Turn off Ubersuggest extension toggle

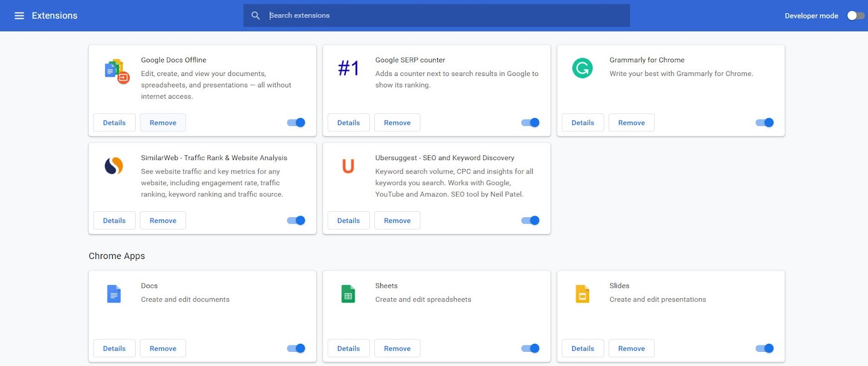[531, 220]
